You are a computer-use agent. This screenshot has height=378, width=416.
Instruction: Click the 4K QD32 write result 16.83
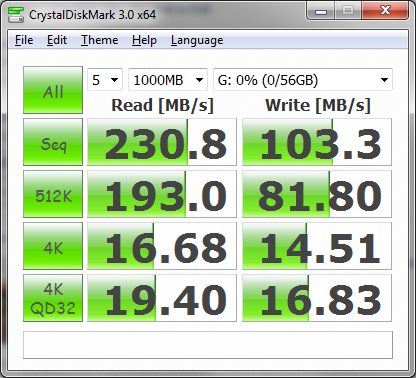tap(317, 298)
